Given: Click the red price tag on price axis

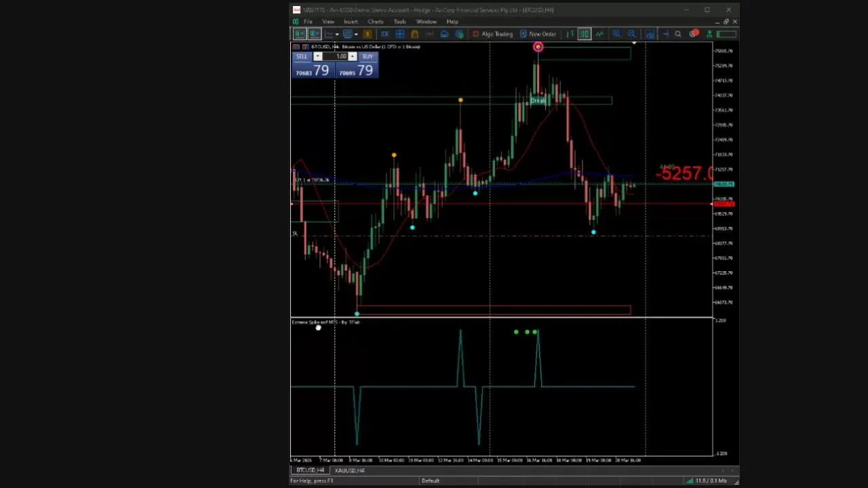Looking at the screenshot, I should [x=724, y=204].
